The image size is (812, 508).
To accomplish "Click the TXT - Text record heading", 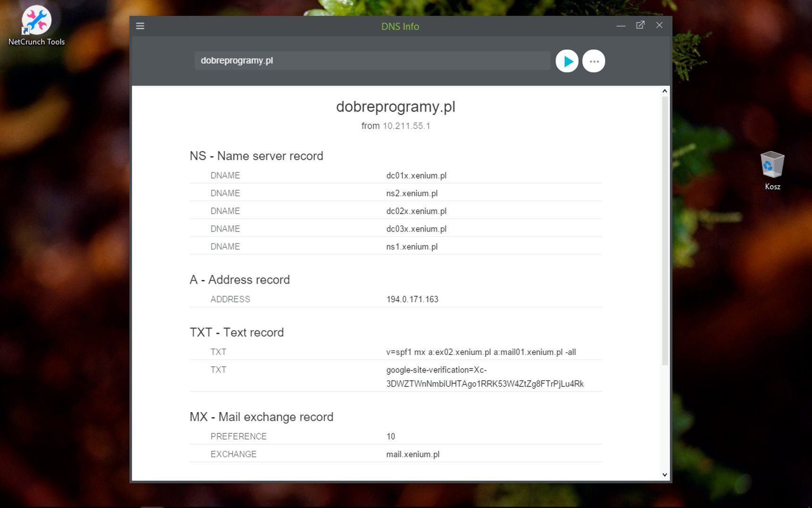I will coord(237,332).
